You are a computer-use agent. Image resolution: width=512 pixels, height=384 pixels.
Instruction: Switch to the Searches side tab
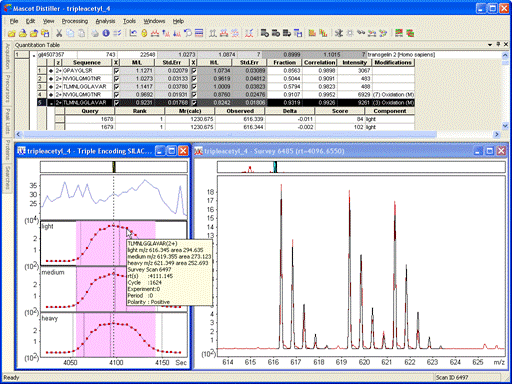point(7,179)
